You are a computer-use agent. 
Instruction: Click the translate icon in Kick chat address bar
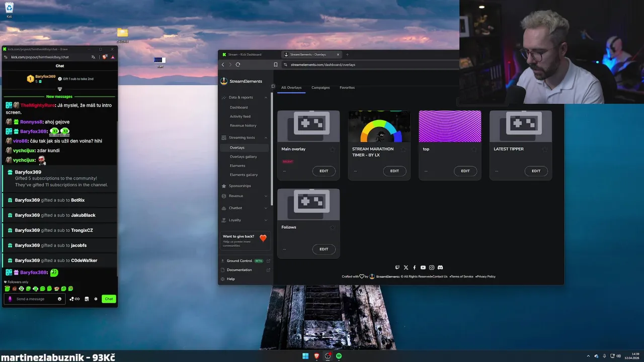(x=93, y=57)
